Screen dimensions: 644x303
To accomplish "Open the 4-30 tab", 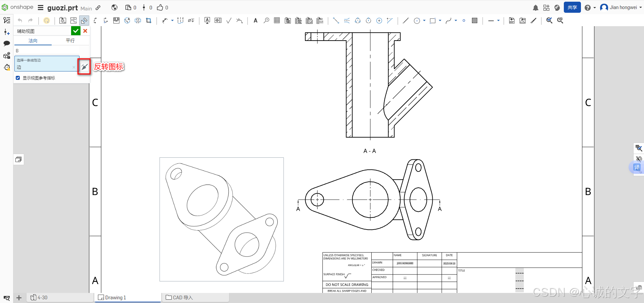I will coord(60,298).
